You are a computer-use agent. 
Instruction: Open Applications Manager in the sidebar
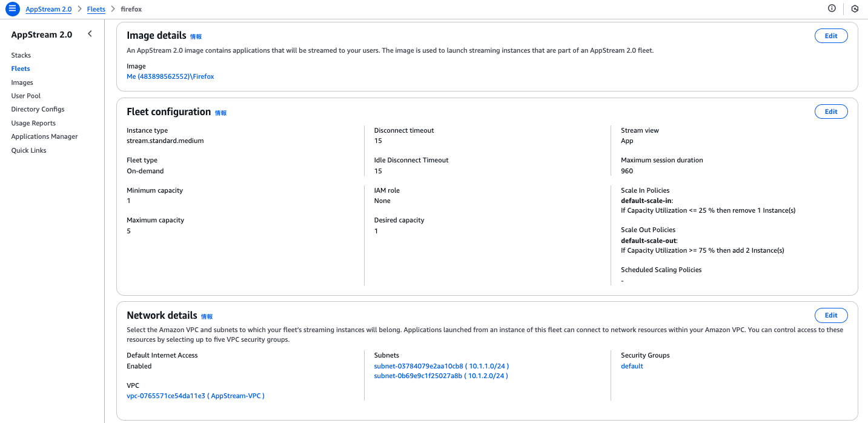click(45, 136)
